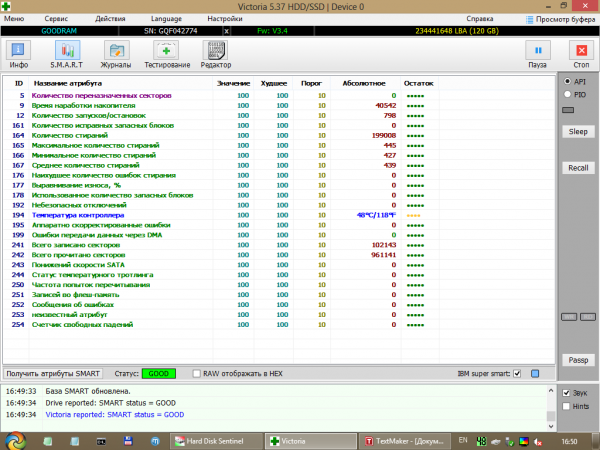Click Получить атрибуты SMART button
Viewport: 600px width, 450px height.
point(55,372)
